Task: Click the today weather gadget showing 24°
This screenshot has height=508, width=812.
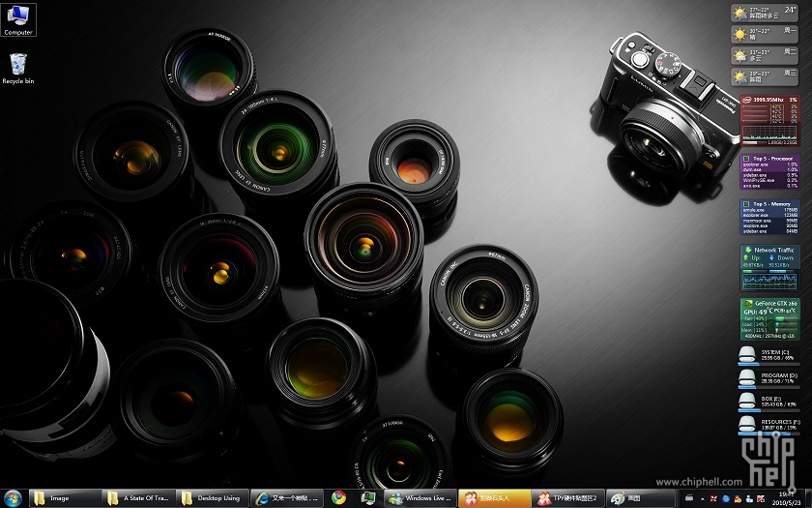Action: coord(765,13)
